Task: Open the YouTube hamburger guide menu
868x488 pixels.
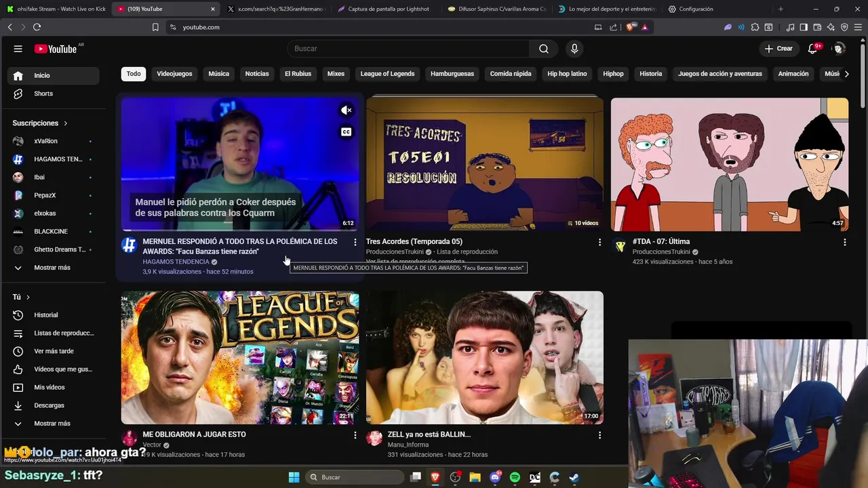Action: [18, 49]
